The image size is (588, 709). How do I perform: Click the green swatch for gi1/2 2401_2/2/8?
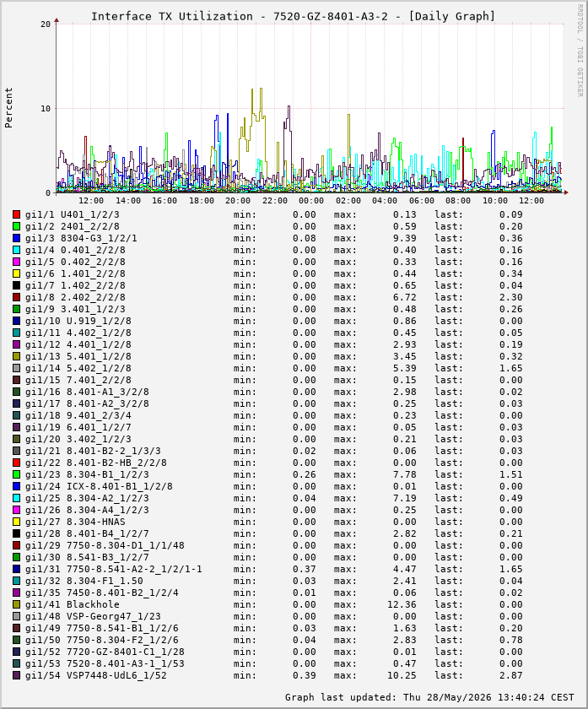[17, 226]
